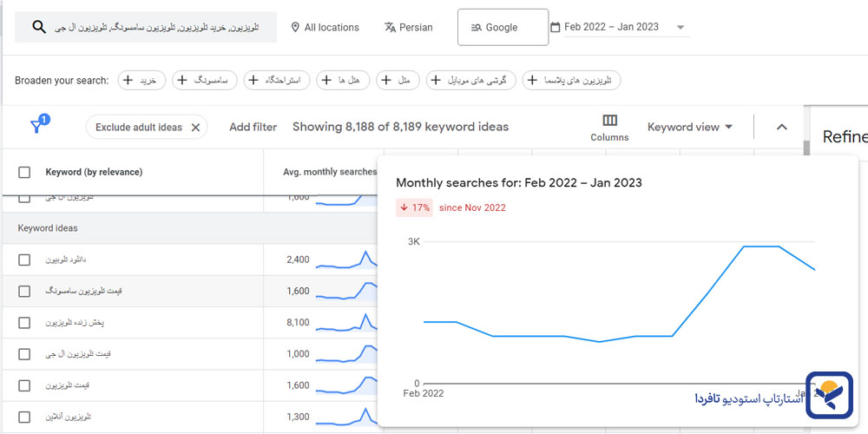Image resolution: width=868 pixels, height=434 pixels.
Task: Click the 2,400 monthly searches value
Action: 298,260
